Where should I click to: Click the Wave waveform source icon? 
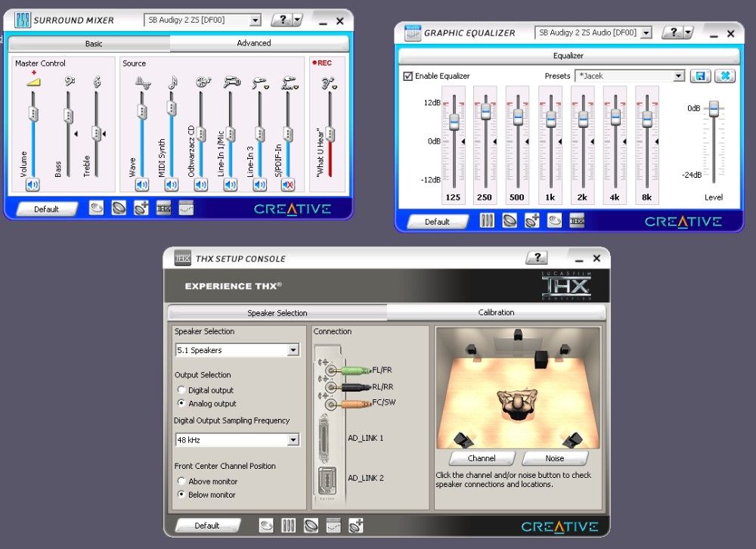tap(142, 83)
